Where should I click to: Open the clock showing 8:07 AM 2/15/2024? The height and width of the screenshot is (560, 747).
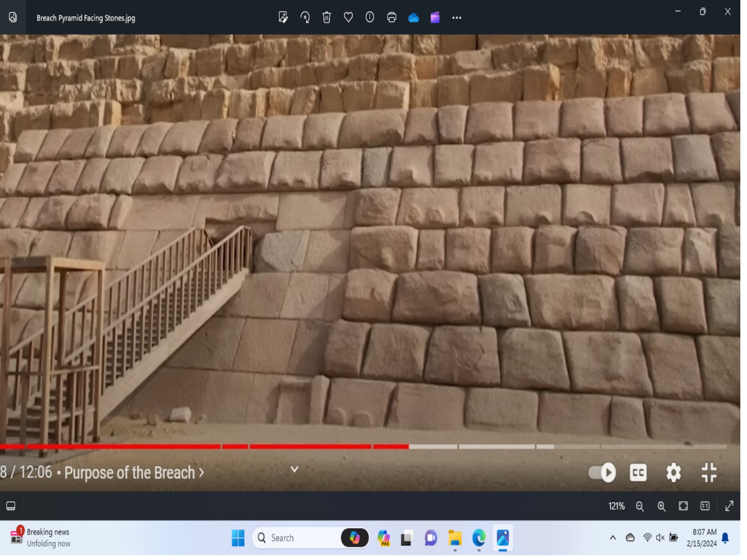coord(708,543)
